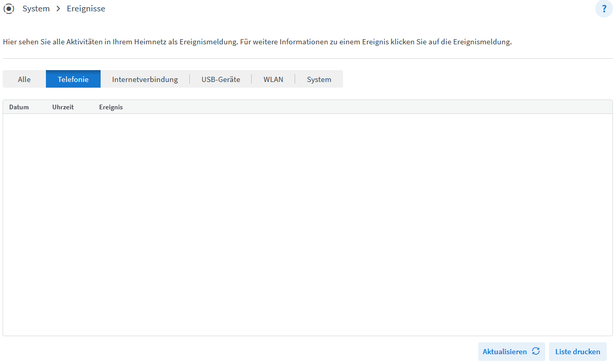This screenshot has width=616, height=364.
Task: Print the list with Liste drucken
Action: click(577, 352)
